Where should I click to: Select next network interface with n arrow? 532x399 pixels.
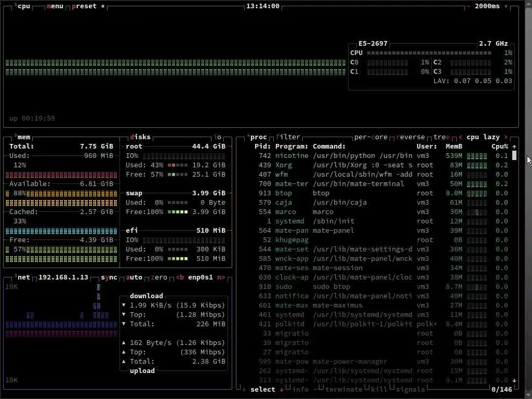point(221,277)
